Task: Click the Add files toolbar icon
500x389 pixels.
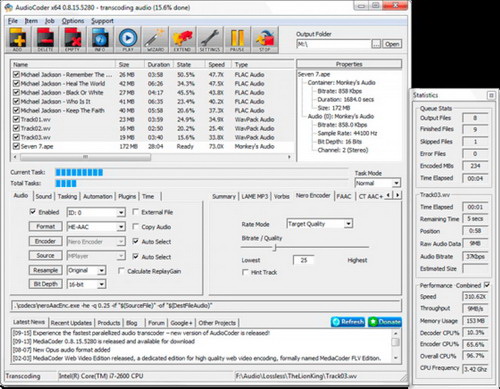Action: (18, 40)
